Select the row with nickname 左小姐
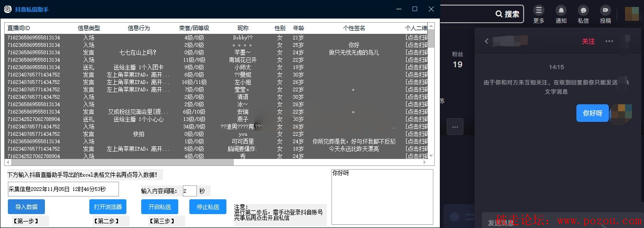This screenshot has width=644, height=228. [216, 82]
